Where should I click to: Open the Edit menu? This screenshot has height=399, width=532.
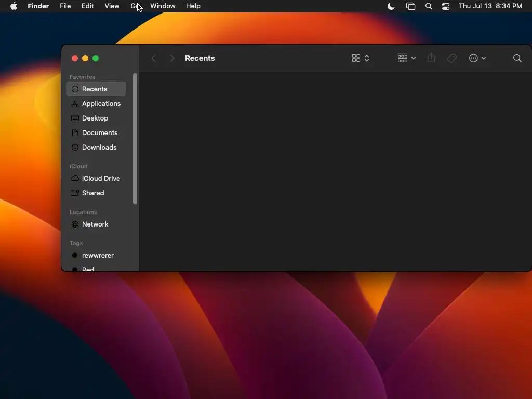pyautogui.click(x=87, y=6)
